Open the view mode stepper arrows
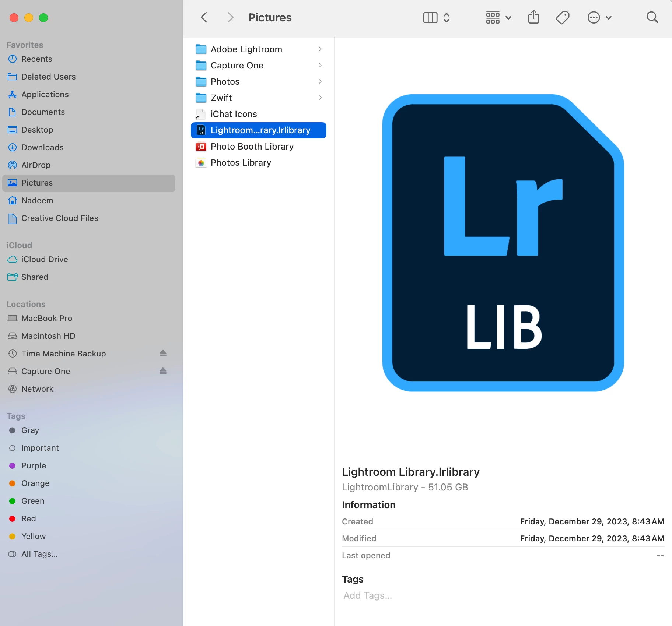Viewport: 672px width, 626px height. [447, 17]
